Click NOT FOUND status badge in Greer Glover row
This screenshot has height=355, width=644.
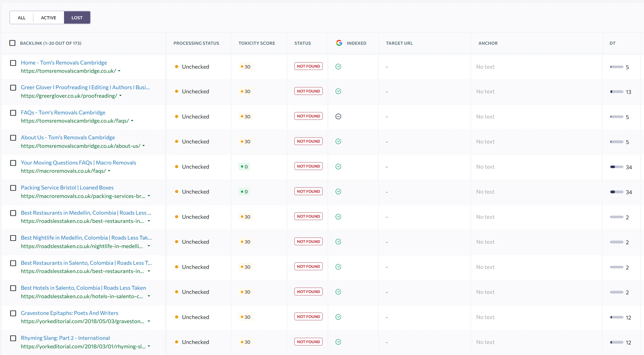(x=308, y=91)
